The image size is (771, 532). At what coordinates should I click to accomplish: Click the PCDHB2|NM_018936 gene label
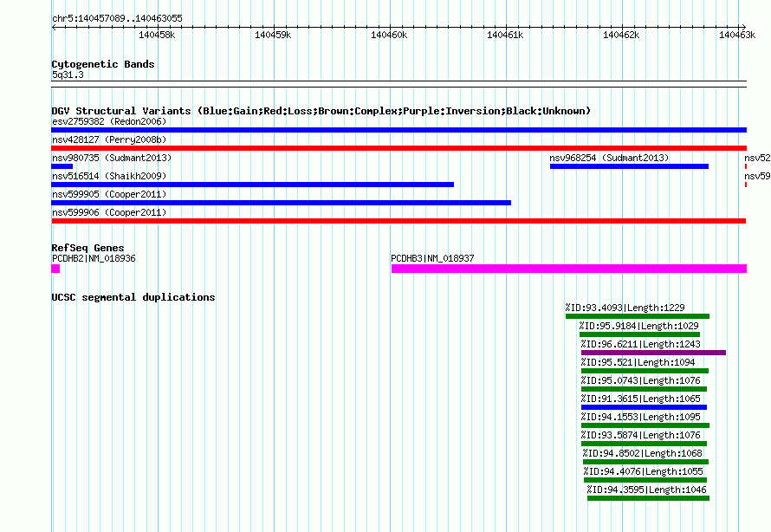(94, 258)
